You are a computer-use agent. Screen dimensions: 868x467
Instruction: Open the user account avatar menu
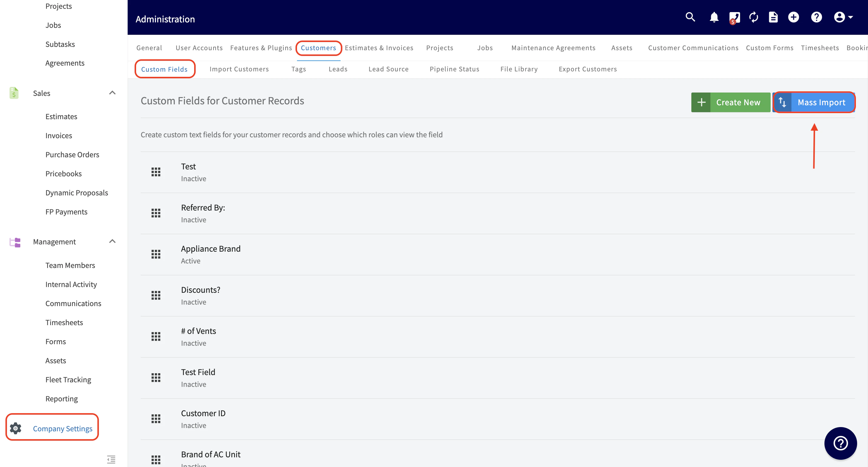tap(844, 17)
